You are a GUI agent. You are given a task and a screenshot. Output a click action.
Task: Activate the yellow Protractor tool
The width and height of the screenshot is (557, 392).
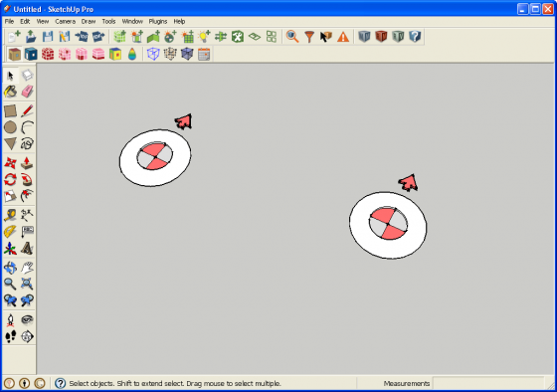point(10,232)
